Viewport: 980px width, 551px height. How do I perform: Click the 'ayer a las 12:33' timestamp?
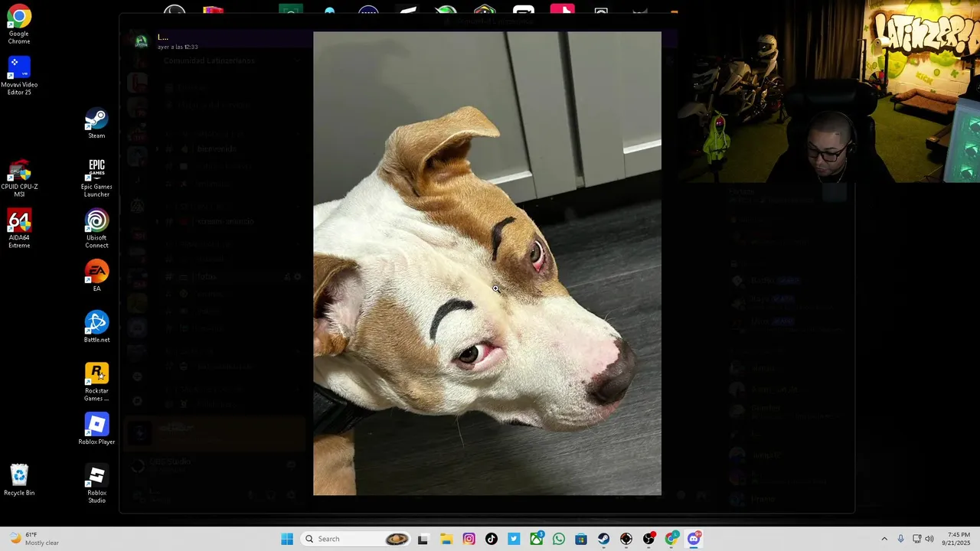pyautogui.click(x=178, y=47)
